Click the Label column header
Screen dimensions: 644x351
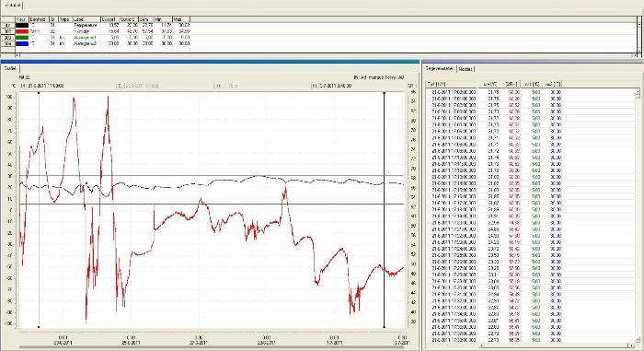[86, 19]
